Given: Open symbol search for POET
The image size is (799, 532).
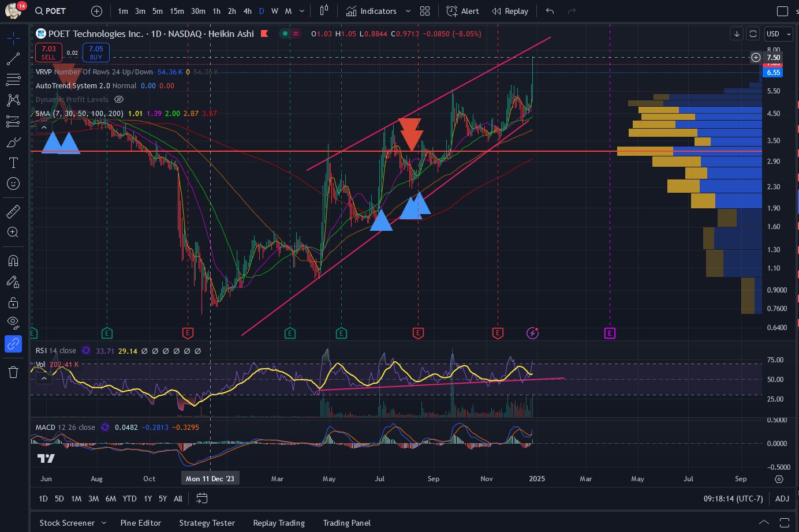Looking at the screenshot, I should point(50,11).
